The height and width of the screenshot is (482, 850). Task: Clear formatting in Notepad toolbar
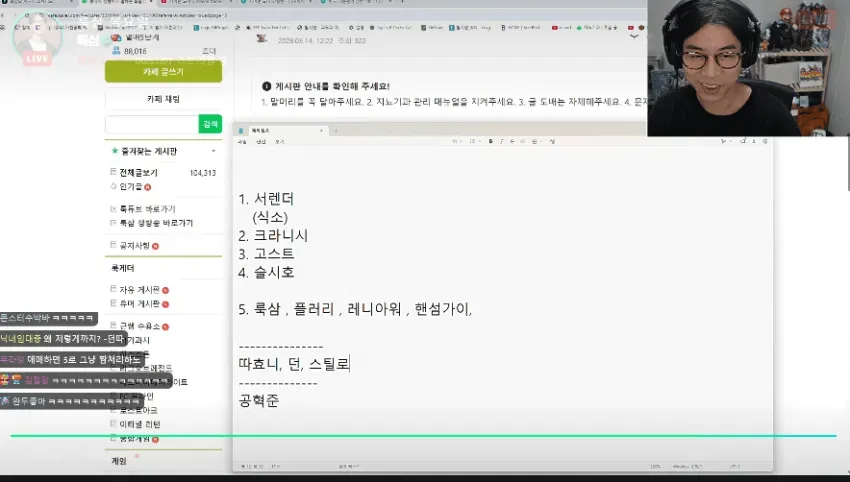coord(552,142)
